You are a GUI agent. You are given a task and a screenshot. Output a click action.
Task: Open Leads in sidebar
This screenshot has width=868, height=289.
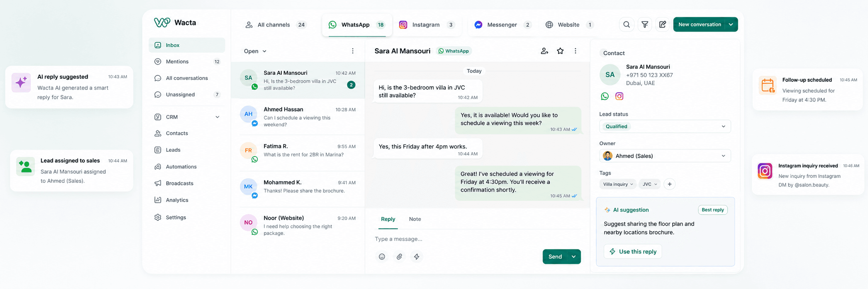click(187, 150)
